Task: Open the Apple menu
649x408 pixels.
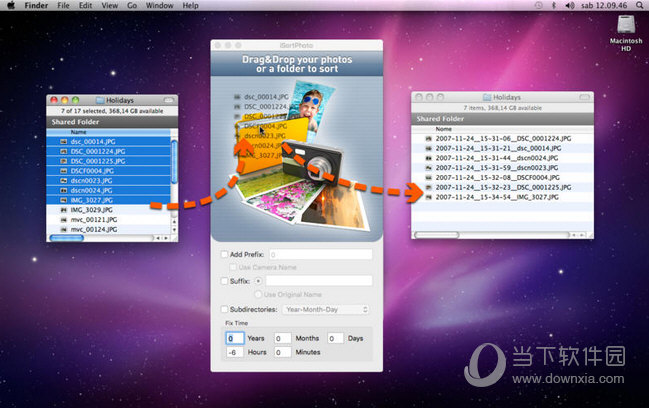Action: [11, 5]
